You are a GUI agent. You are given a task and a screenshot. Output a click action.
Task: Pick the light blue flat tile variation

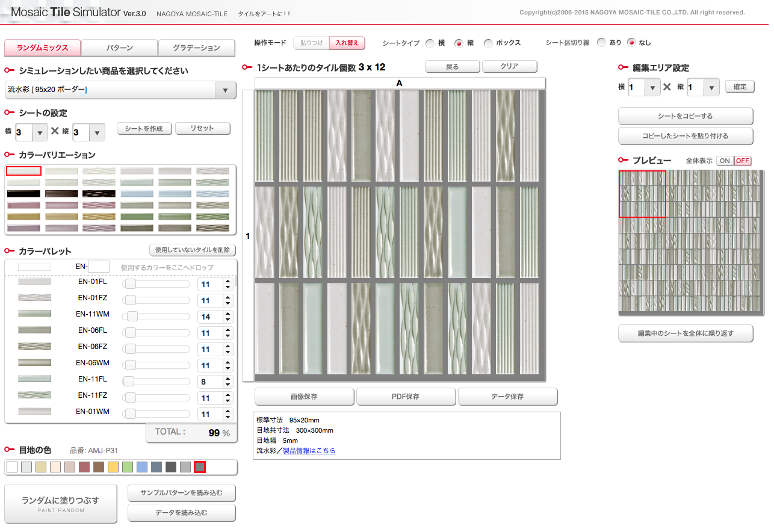click(x=137, y=194)
